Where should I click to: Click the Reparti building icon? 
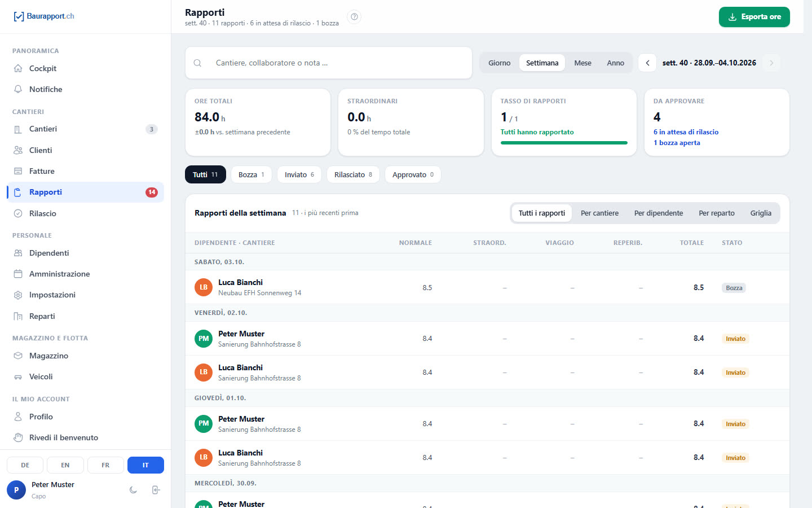click(x=18, y=316)
